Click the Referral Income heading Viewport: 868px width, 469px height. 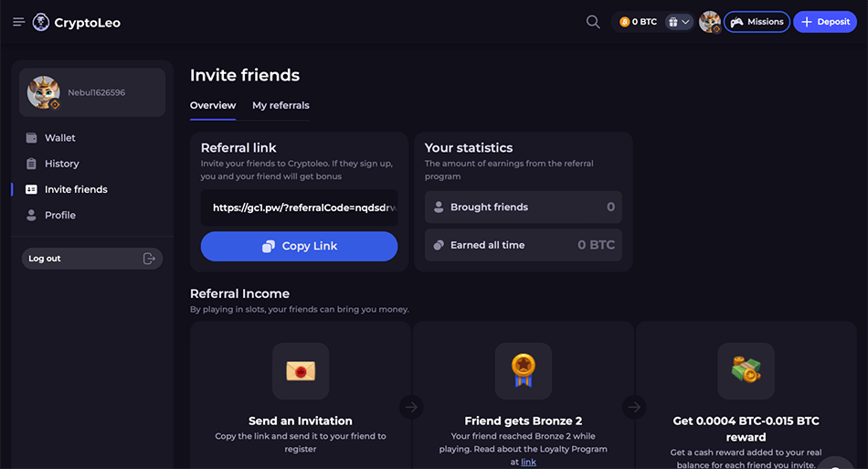coord(239,293)
